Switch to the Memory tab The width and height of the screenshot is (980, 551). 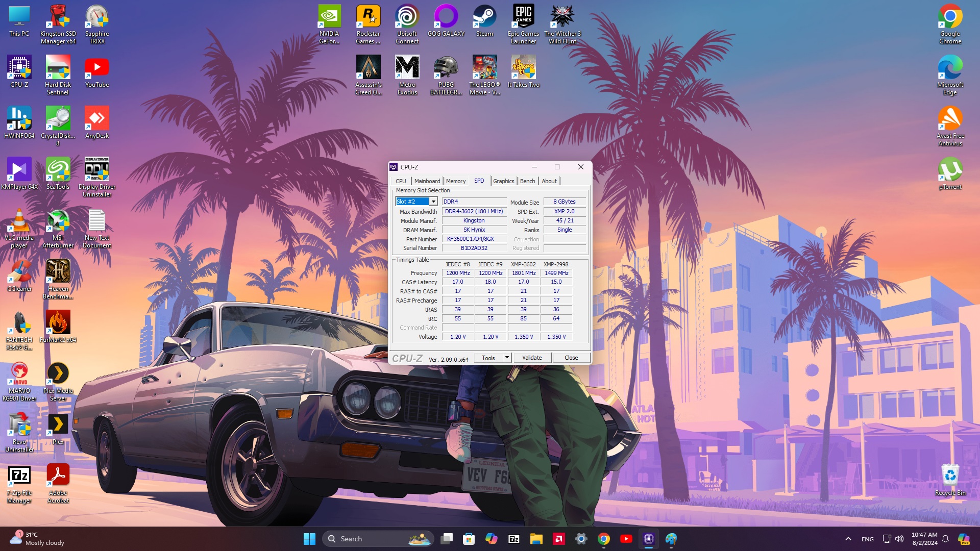point(455,181)
